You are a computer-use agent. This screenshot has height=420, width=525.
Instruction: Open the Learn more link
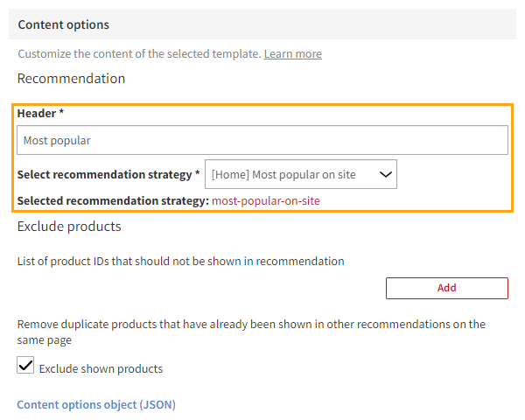(292, 54)
